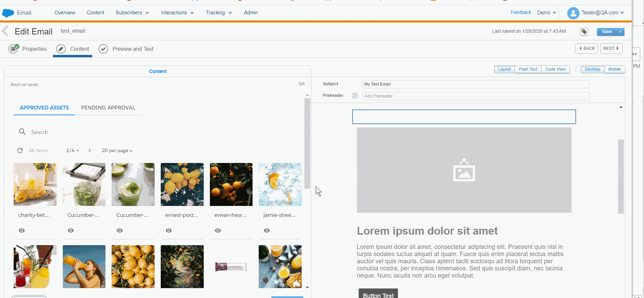
Task: Click the Add Preheader input field
Action: pyautogui.click(x=476, y=96)
